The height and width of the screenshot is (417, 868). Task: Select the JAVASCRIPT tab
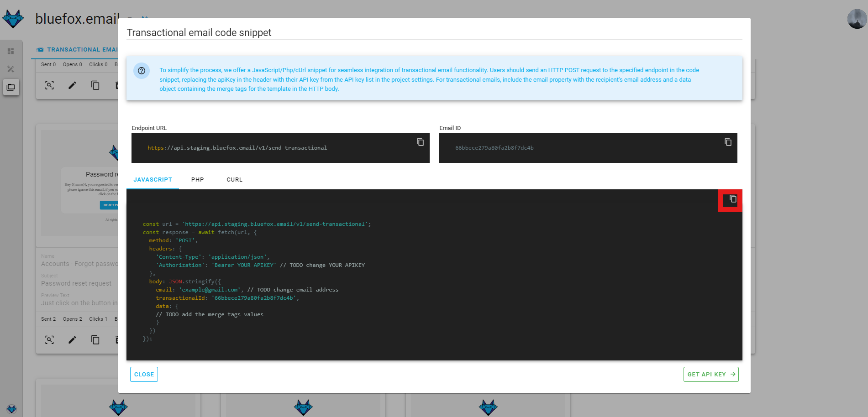point(153,180)
